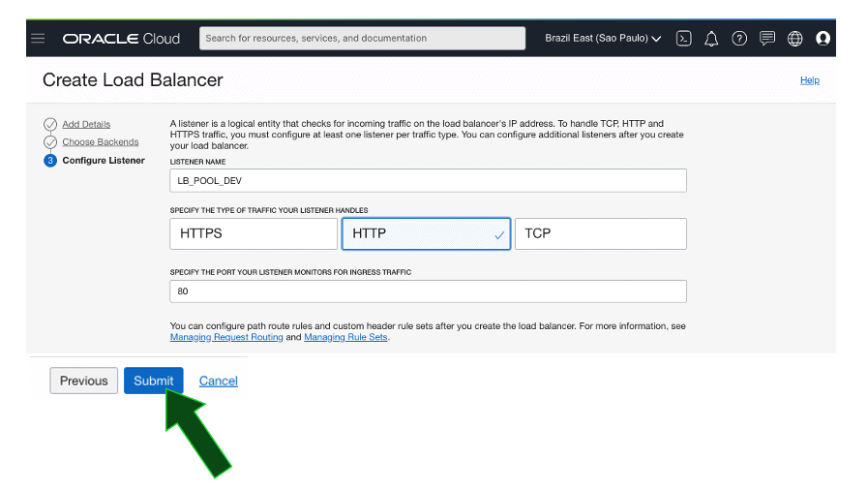Click the Submit button
Image resolution: width=868 pixels, height=489 pixels.
[153, 381]
